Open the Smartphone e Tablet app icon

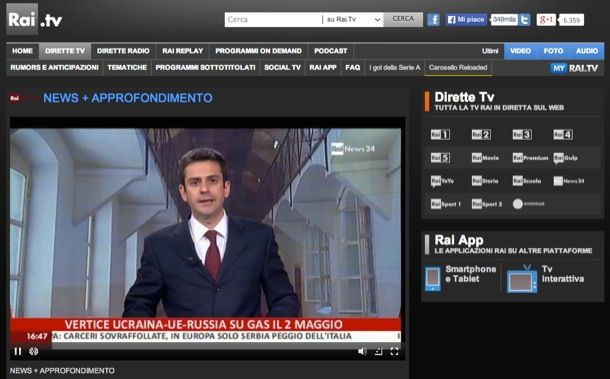(433, 279)
